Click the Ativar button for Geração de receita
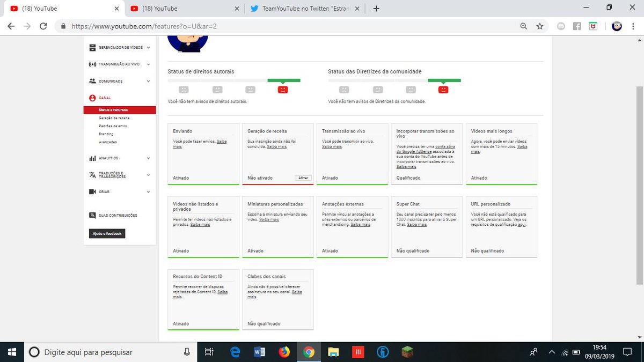Image resolution: width=644 pixels, height=362 pixels. [303, 178]
